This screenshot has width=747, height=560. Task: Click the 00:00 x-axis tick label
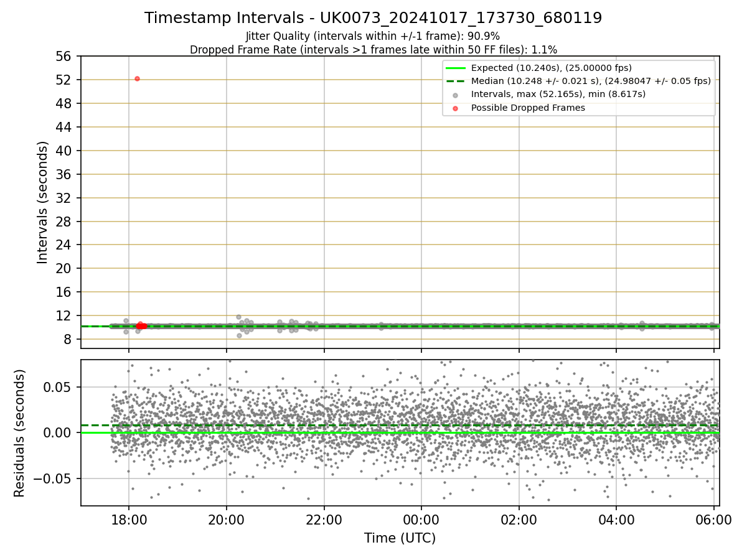coord(421,520)
